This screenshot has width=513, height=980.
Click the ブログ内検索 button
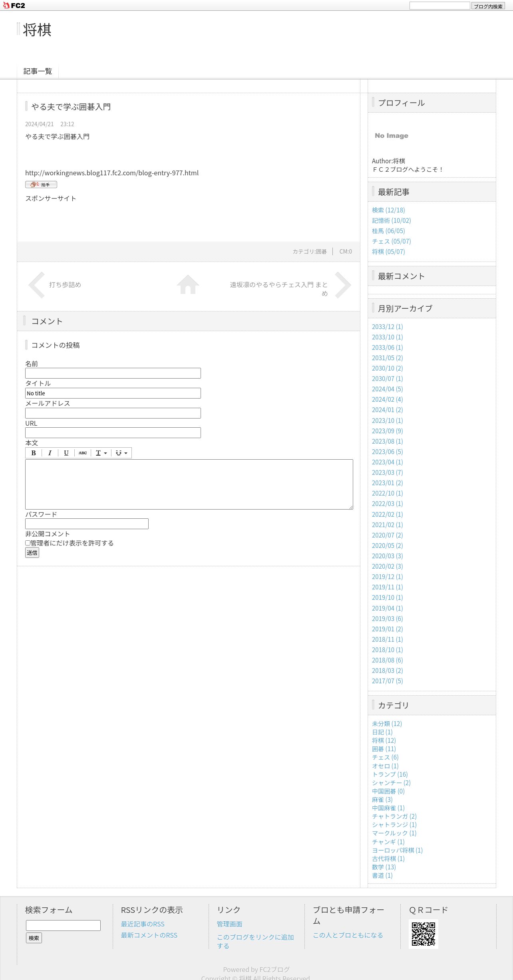pos(488,6)
